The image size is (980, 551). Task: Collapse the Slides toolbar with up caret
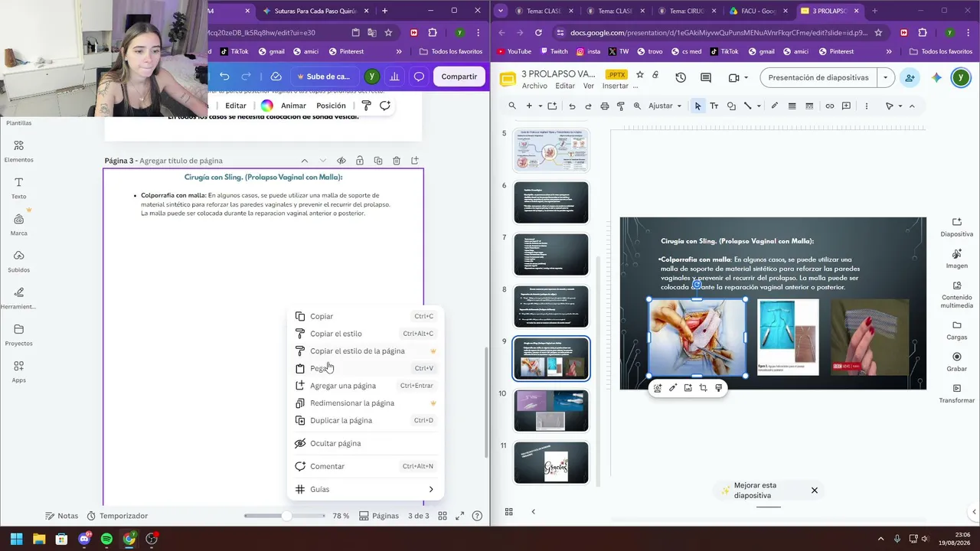[x=912, y=106]
